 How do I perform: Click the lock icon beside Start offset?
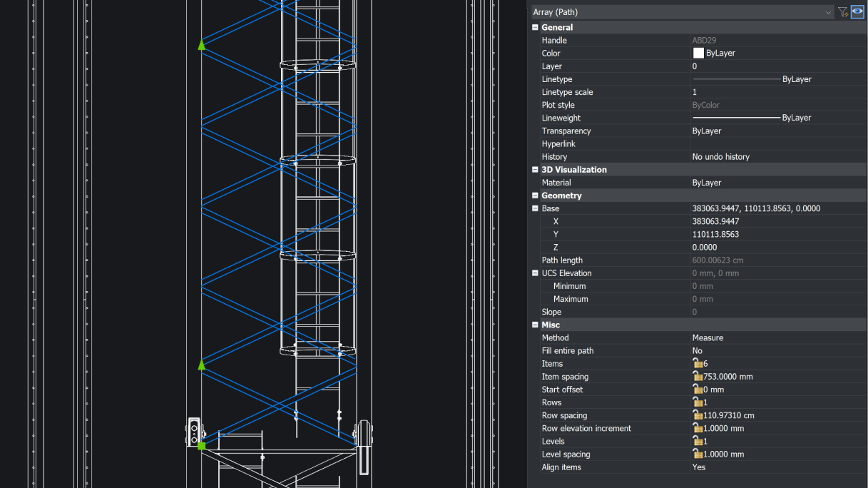coord(698,389)
